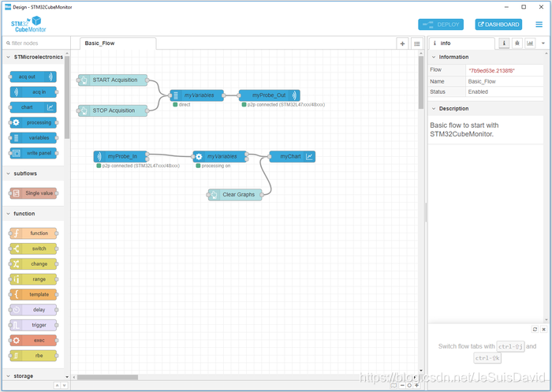This screenshot has width=552, height=392.
Task: Click the canvas horizontal scrollbar
Action: tap(107, 377)
